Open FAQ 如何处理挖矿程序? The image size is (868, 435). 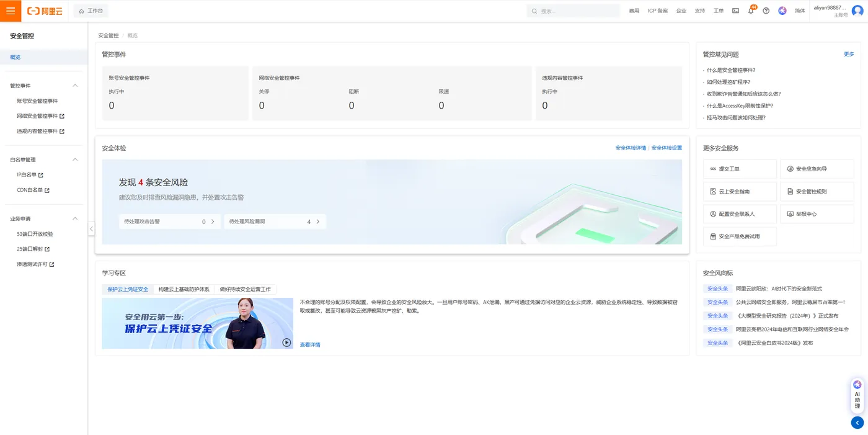tap(728, 82)
